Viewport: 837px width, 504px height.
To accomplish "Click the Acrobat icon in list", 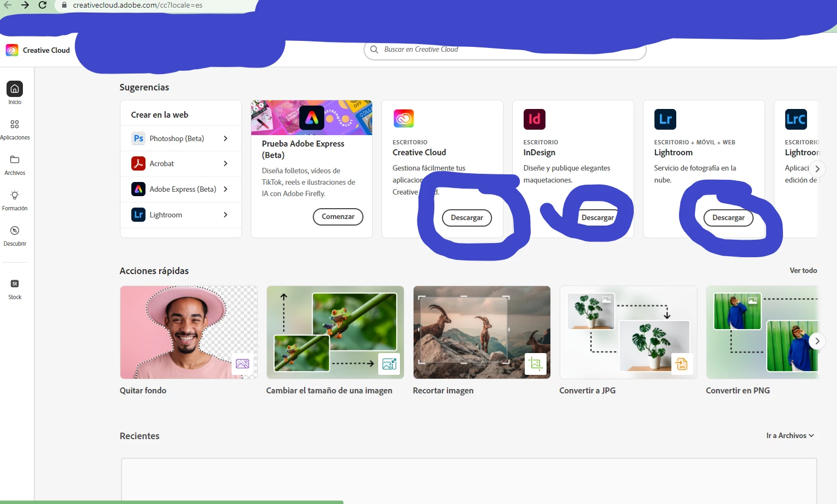I will tap(138, 163).
